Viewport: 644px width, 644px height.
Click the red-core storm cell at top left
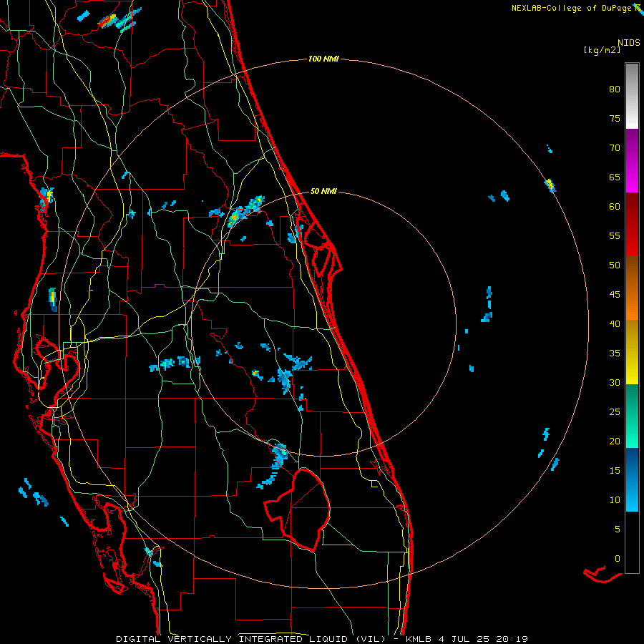[108, 21]
